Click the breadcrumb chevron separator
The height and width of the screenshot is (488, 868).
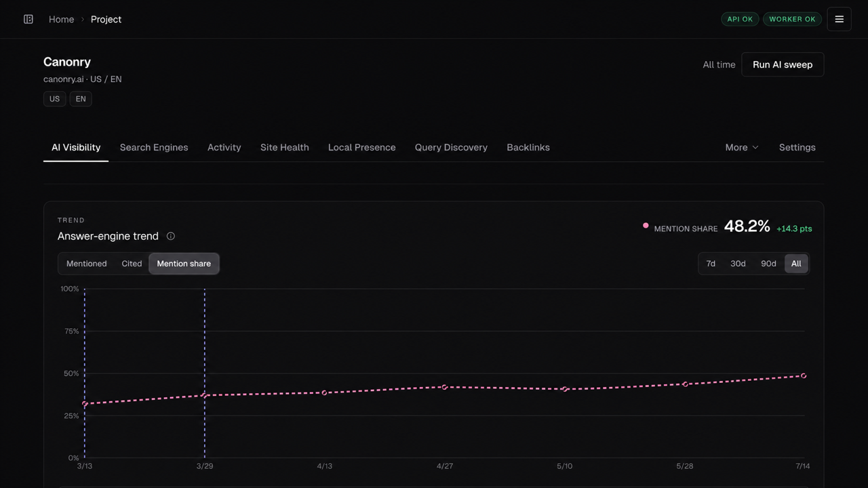83,19
